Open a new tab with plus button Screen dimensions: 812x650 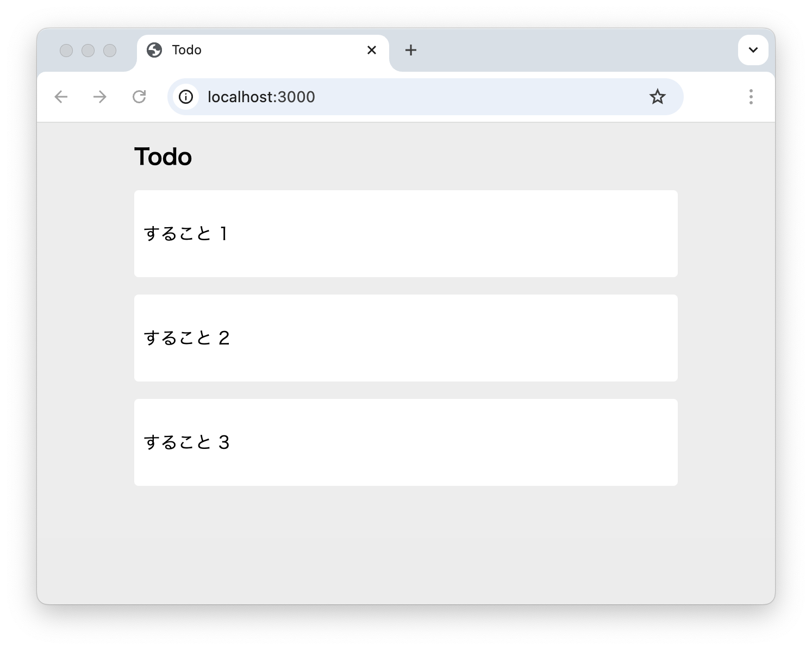point(411,50)
